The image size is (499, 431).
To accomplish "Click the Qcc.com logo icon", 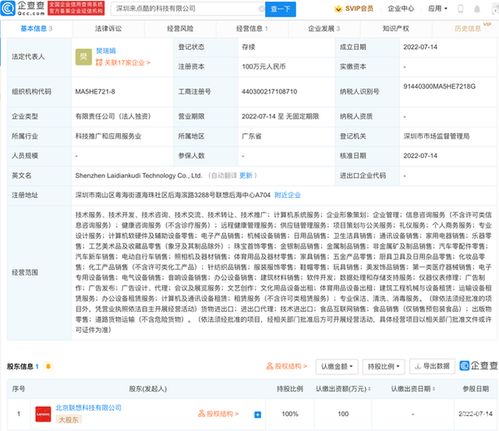I will point(8,8).
